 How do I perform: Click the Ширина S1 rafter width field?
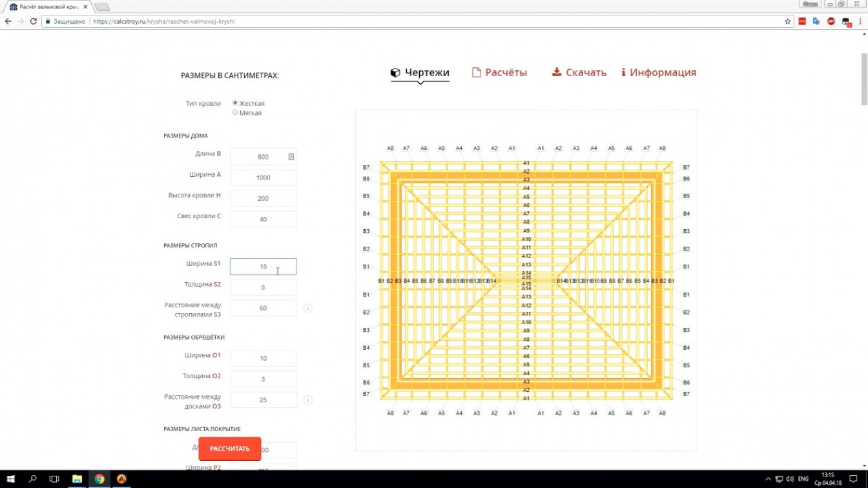point(263,267)
